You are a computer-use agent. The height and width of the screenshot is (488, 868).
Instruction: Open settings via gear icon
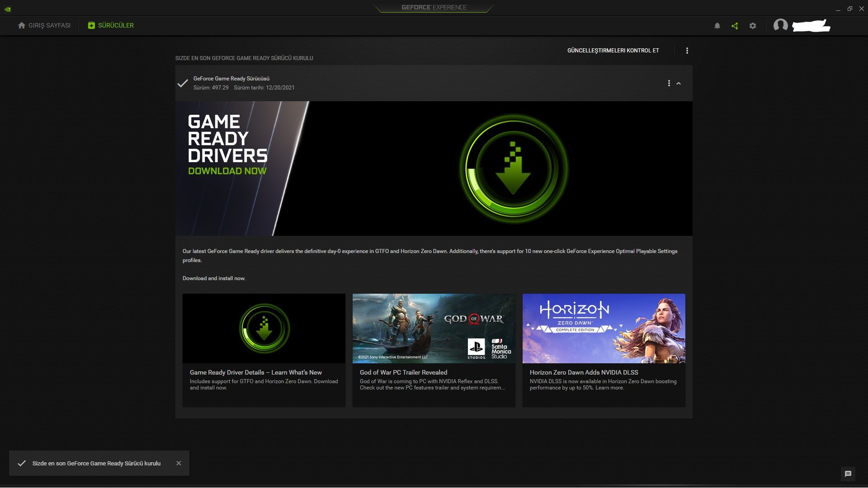pyautogui.click(x=753, y=26)
